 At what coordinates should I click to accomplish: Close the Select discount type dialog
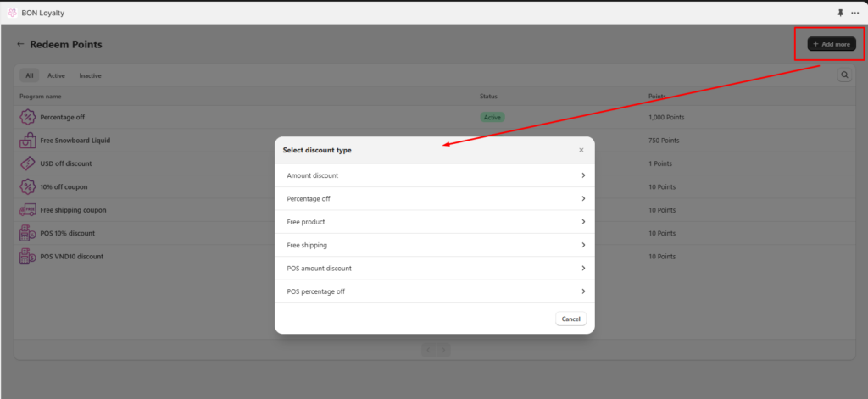pyautogui.click(x=581, y=150)
